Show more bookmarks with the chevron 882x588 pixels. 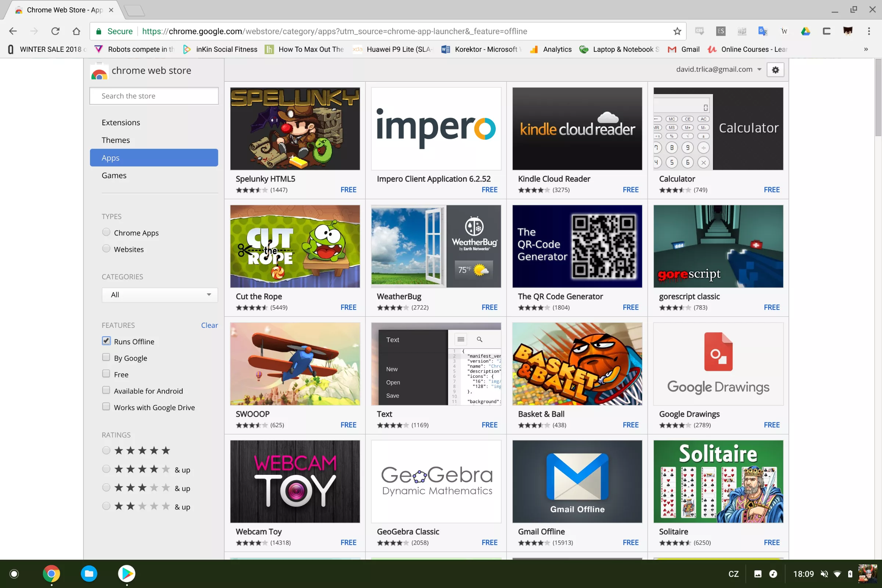866,50
